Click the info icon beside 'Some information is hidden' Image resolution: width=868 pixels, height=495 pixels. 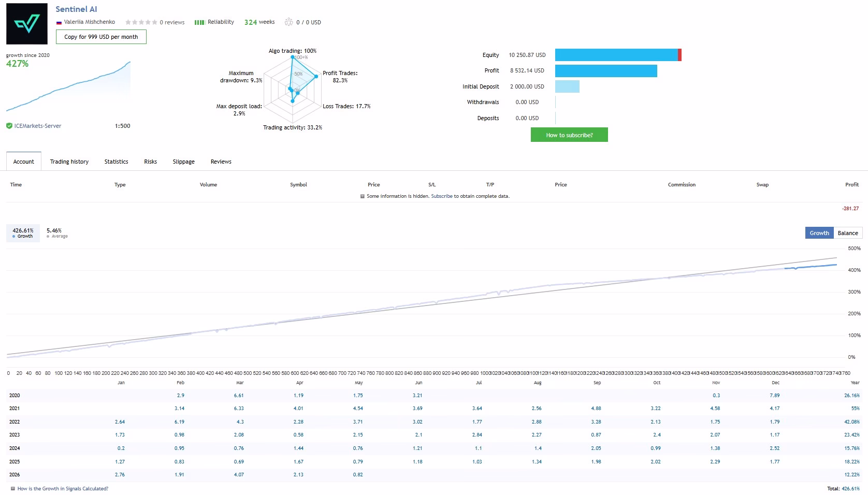[x=363, y=196]
